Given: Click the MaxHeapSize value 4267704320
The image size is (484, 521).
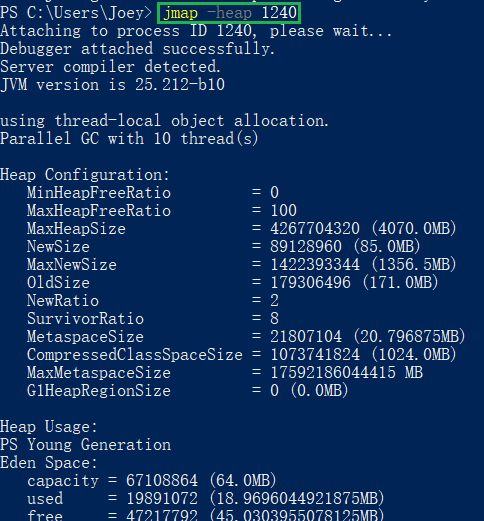Looking at the screenshot, I should 315,229.
